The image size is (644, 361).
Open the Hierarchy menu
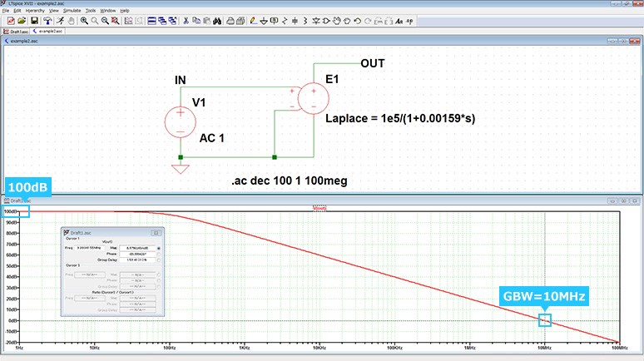pos(35,10)
